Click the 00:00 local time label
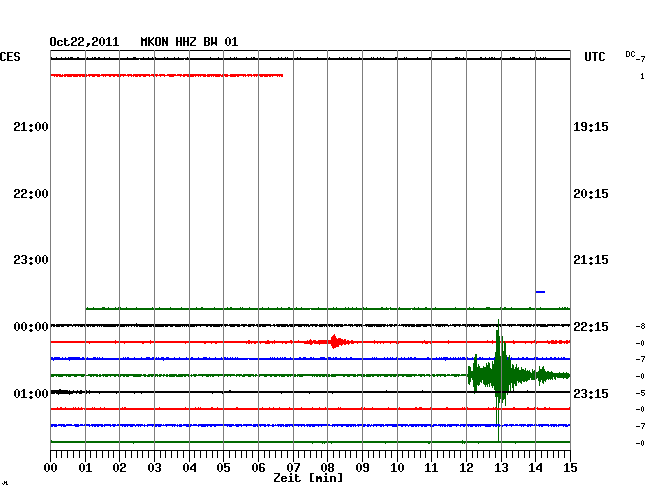Viewport: 650px width, 494px height. pyautogui.click(x=31, y=327)
